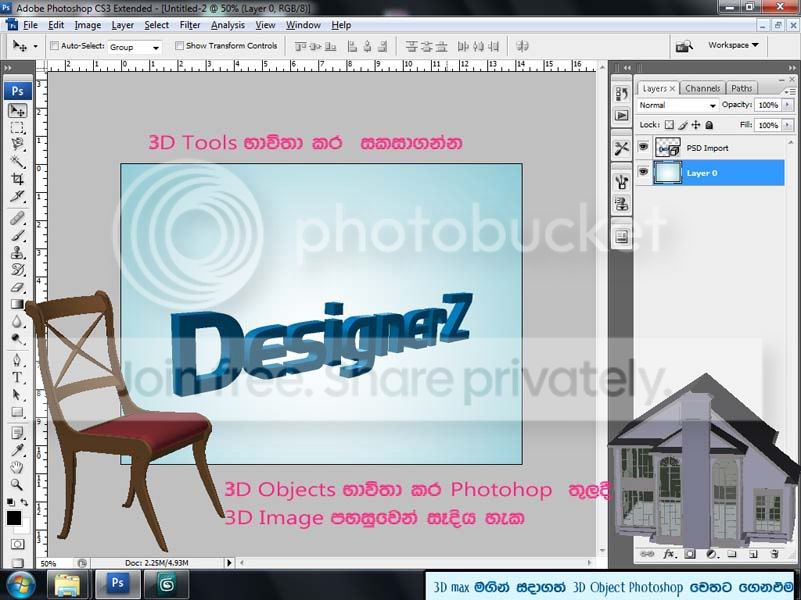
Task: Open the Layers panel options menu
Action: (789, 91)
